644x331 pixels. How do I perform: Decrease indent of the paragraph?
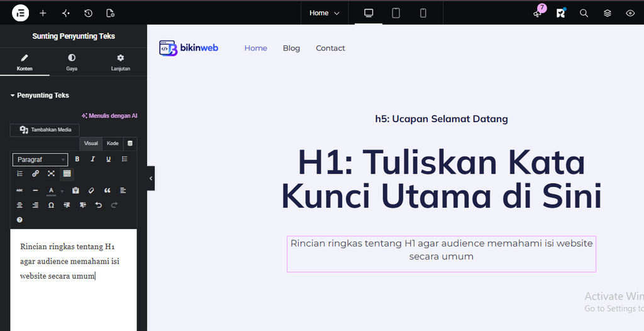67,205
